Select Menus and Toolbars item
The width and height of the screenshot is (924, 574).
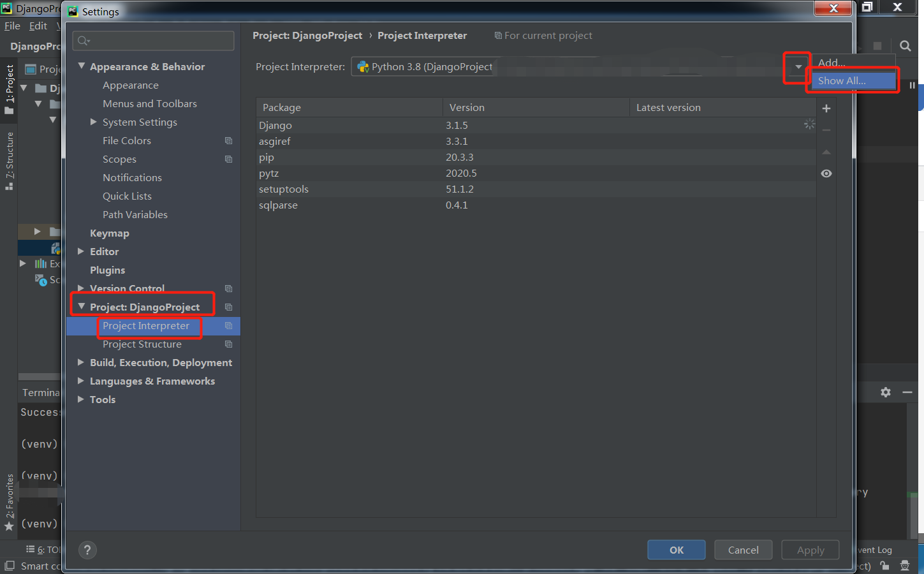(150, 103)
